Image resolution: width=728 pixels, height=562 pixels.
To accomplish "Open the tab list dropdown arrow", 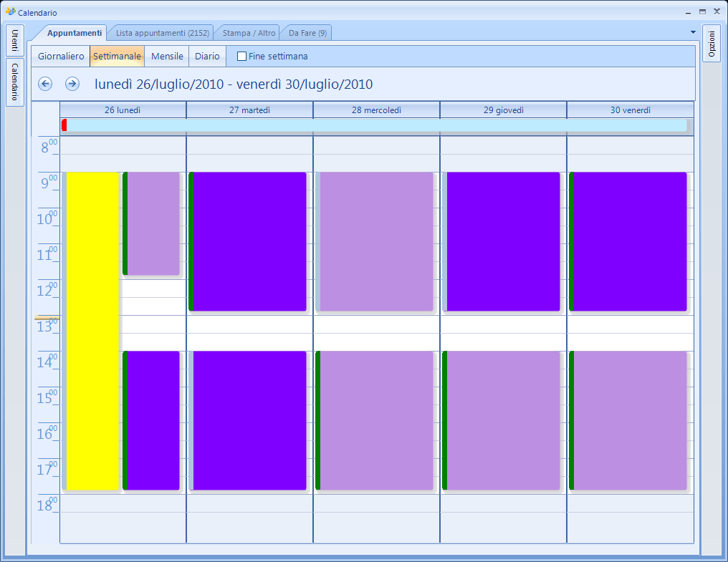I will point(693,32).
